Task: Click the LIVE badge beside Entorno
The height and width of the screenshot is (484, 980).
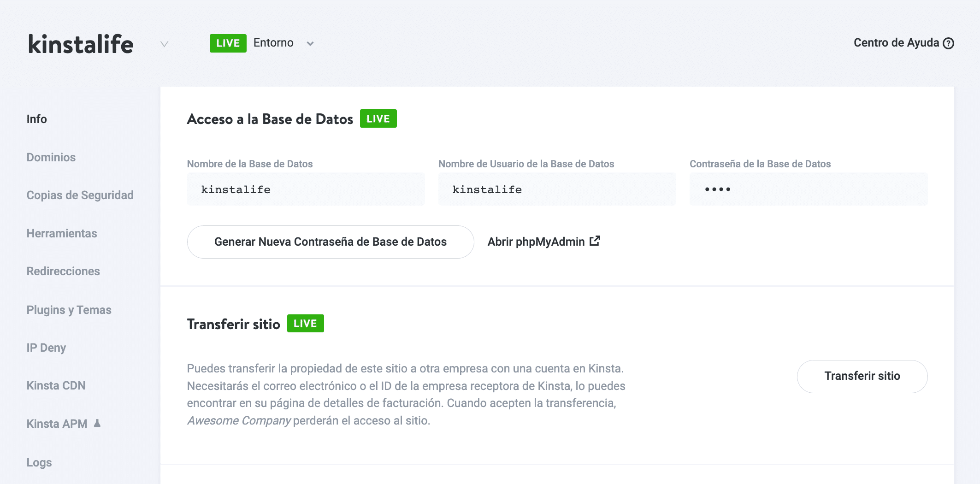Action: [228, 43]
